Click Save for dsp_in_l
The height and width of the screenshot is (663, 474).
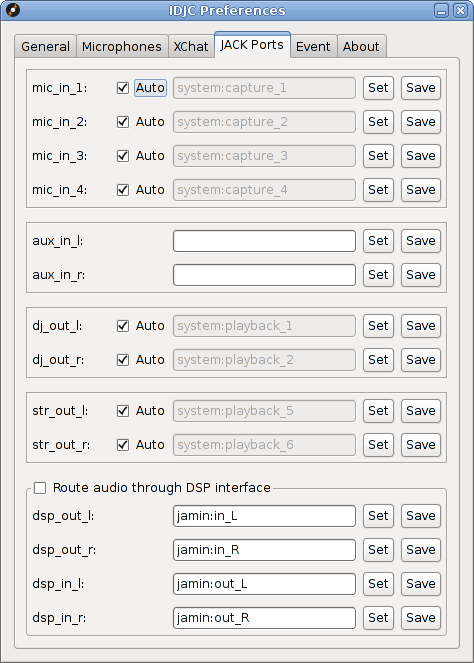[421, 584]
